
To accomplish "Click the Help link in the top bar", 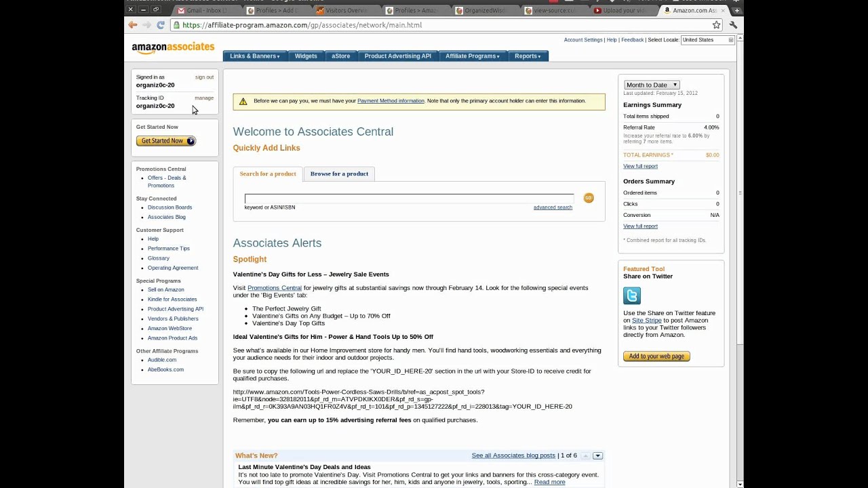I will click(x=612, y=40).
